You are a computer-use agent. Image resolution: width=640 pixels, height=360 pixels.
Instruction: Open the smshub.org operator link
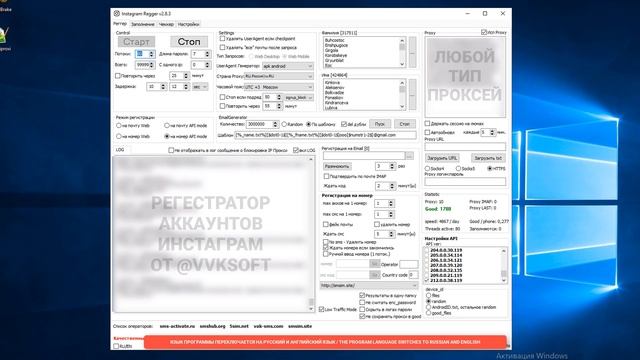coord(212,326)
